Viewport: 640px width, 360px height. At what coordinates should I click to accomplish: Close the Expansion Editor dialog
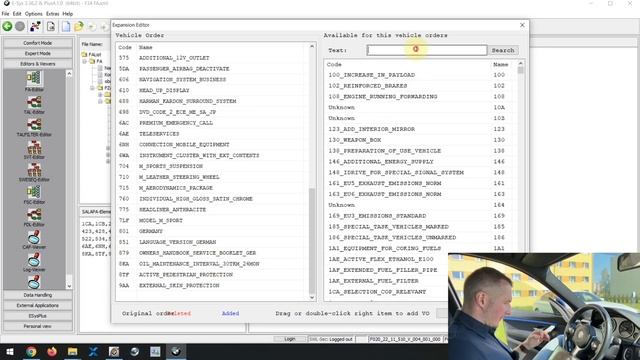522,25
